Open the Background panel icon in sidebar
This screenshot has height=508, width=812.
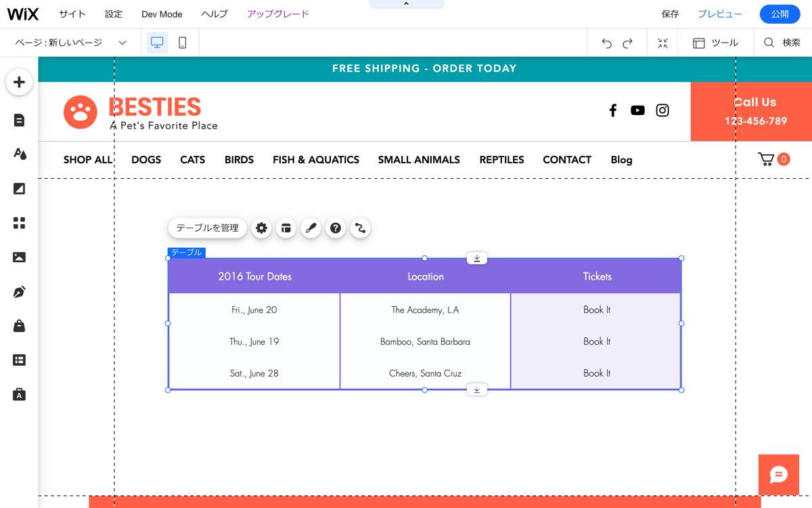point(19,188)
